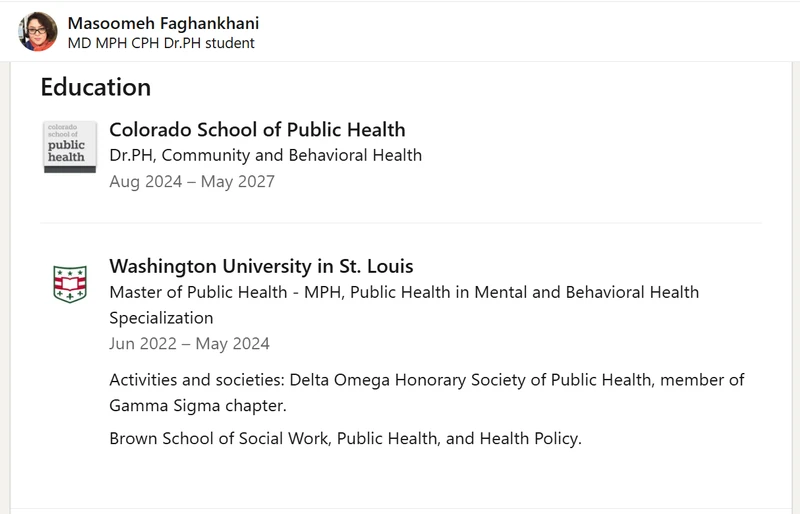Click the word public in the Colorado logo
The image size is (800, 514).
click(66, 145)
